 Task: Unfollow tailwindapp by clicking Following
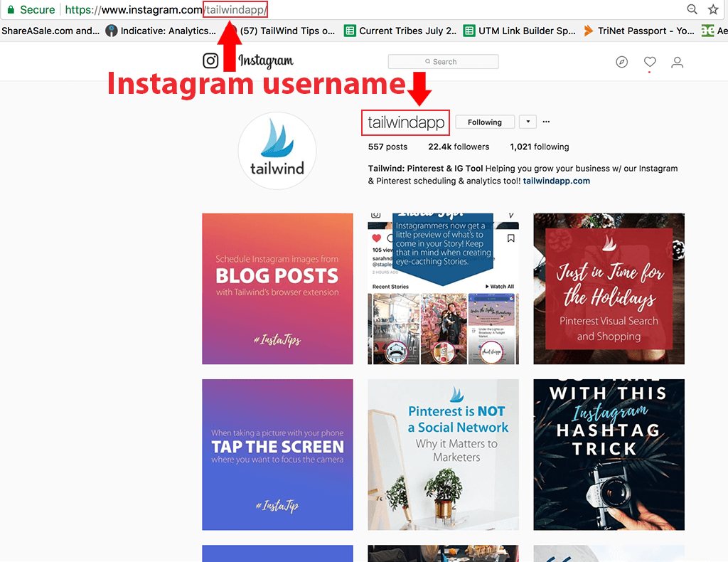click(x=484, y=122)
